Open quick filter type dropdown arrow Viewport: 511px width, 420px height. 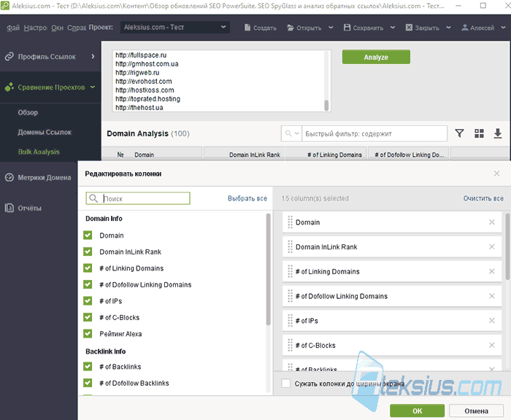[x=296, y=133]
